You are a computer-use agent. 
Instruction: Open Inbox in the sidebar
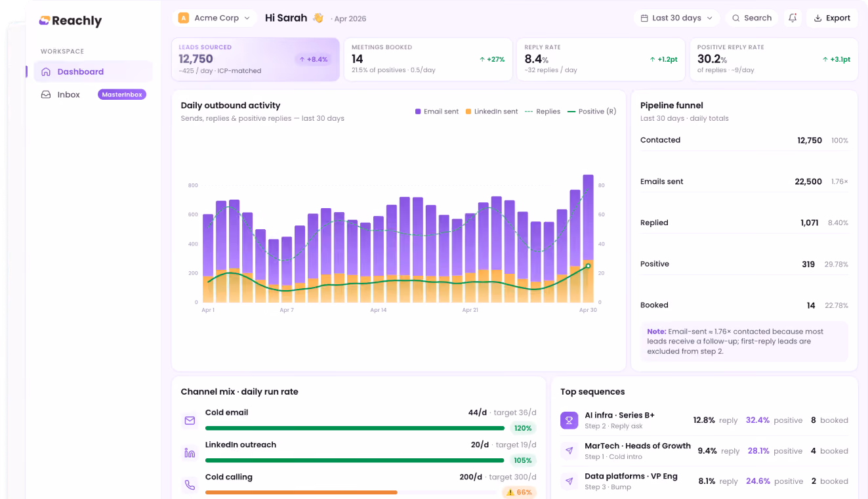point(93,95)
